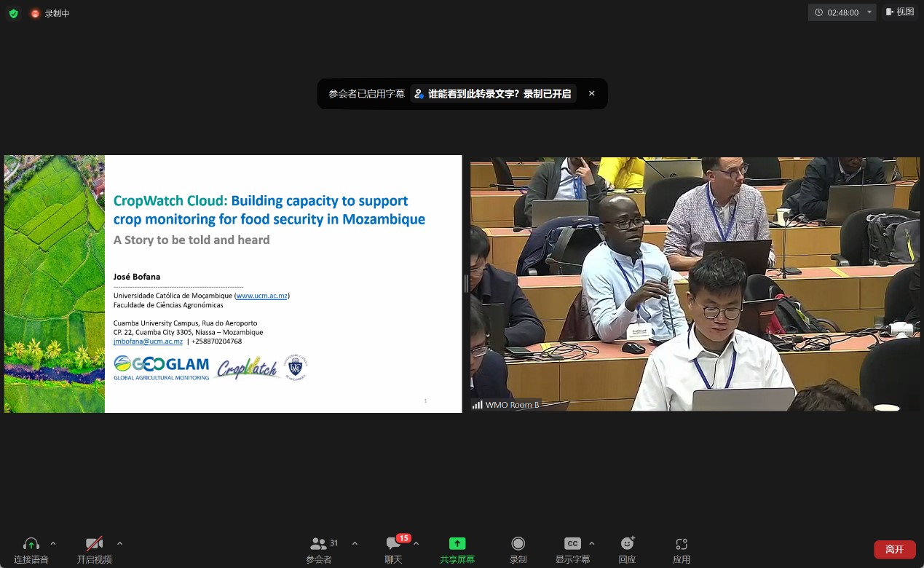Expand audio options arrow
924x568 pixels.
(x=53, y=543)
